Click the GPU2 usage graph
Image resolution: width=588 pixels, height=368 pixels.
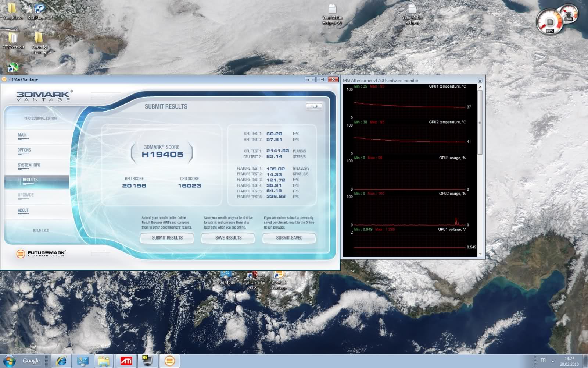[410, 210]
